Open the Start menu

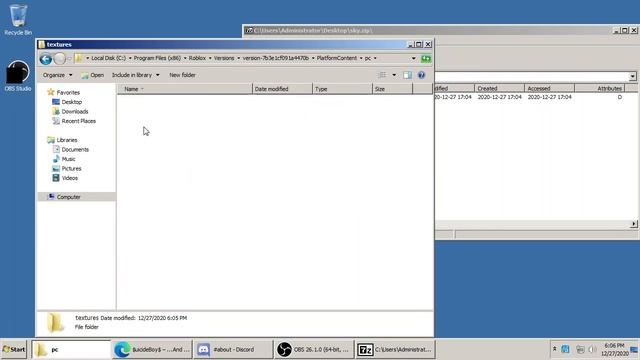click(14, 349)
